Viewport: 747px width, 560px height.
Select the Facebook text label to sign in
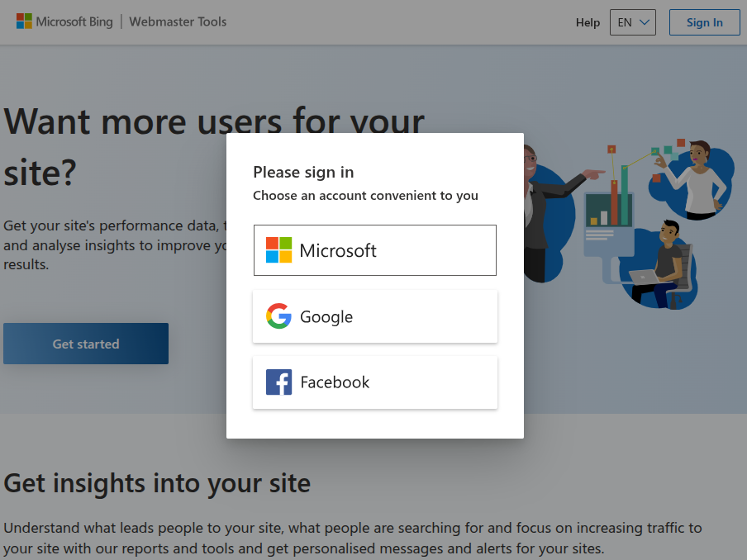tap(335, 382)
